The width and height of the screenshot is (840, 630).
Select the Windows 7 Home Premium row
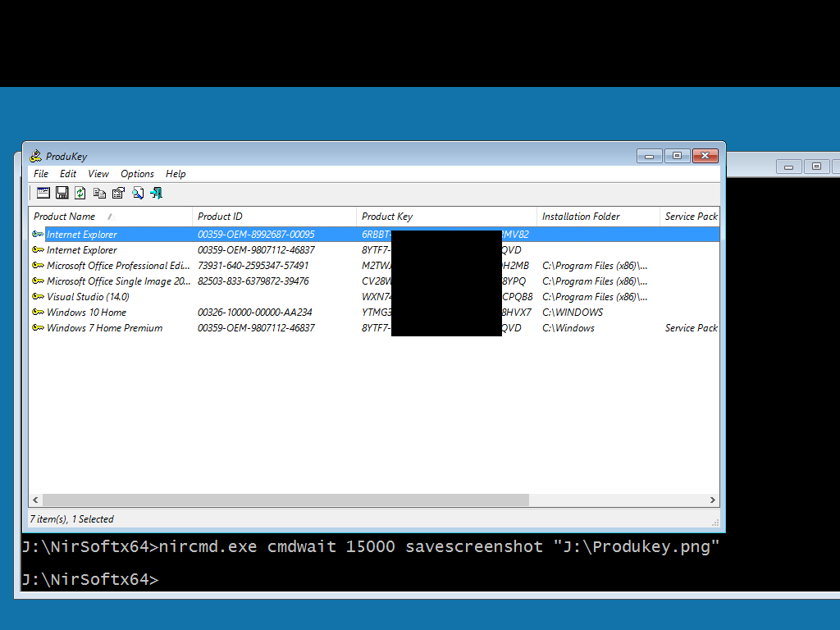(104, 328)
